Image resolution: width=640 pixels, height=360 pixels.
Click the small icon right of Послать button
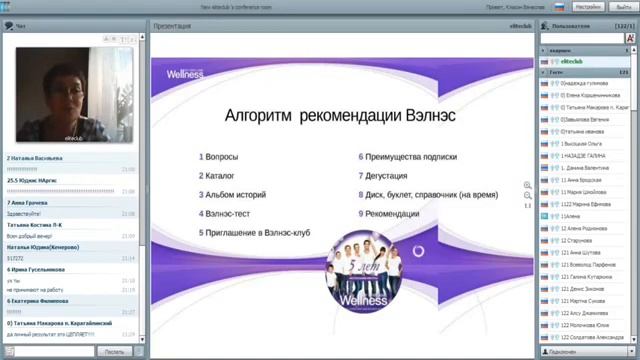click(139, 351)
